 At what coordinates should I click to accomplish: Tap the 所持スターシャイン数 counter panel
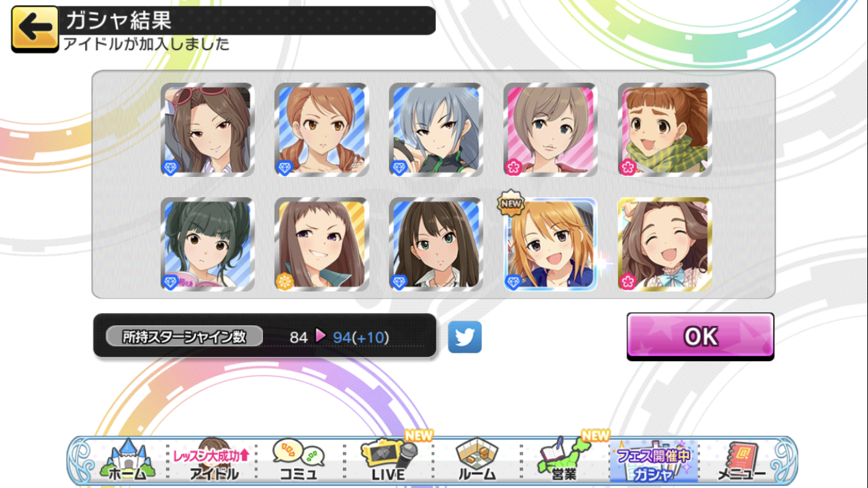click(265, 336)
